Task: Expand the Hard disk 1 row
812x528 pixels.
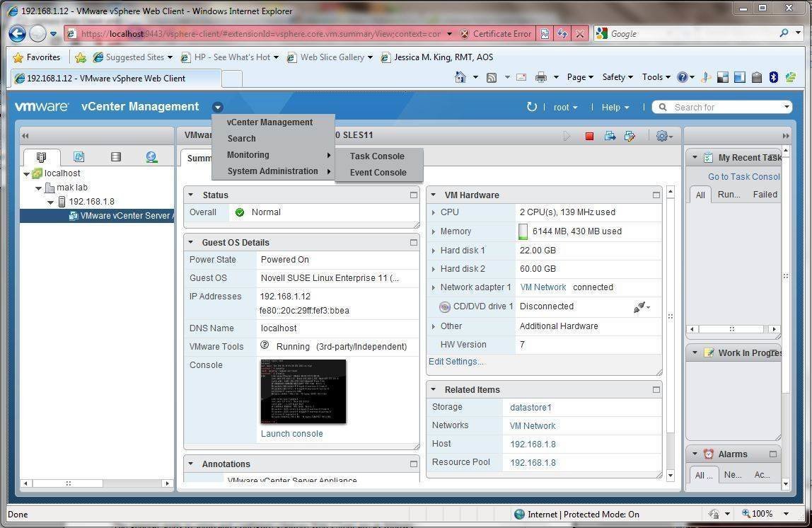Action: (x=434, y=251)
